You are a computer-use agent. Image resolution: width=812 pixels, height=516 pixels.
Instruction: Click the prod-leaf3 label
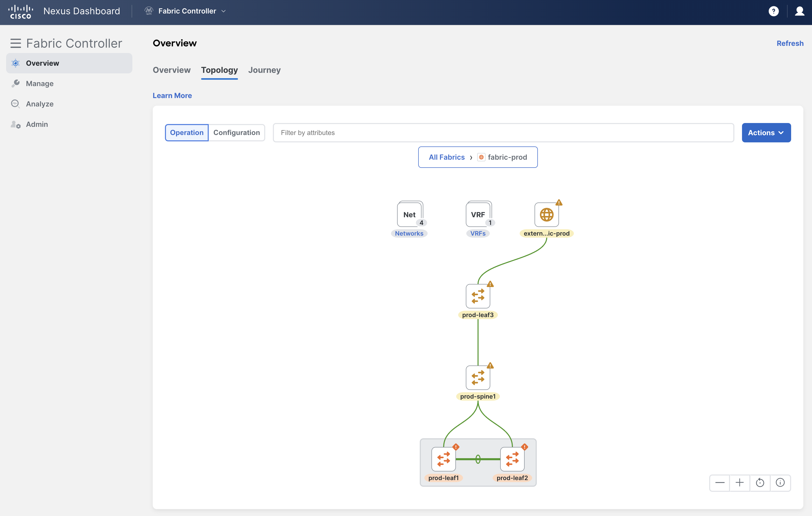tap(478, 315)
